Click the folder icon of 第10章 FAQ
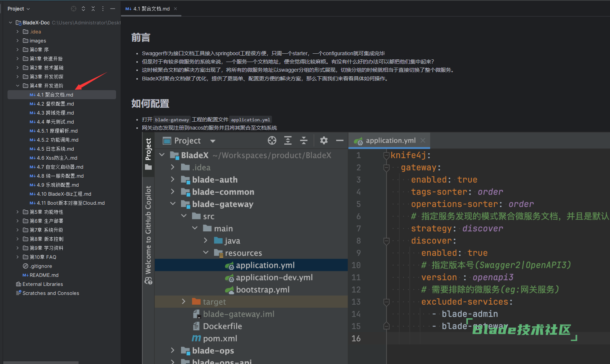Screen dimensions: 610x364 (x=26, y=257)
